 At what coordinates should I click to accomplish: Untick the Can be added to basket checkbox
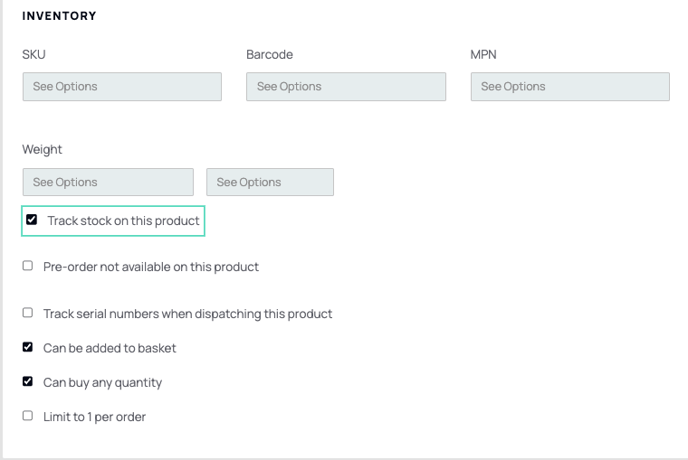click(x=28, y=347)
